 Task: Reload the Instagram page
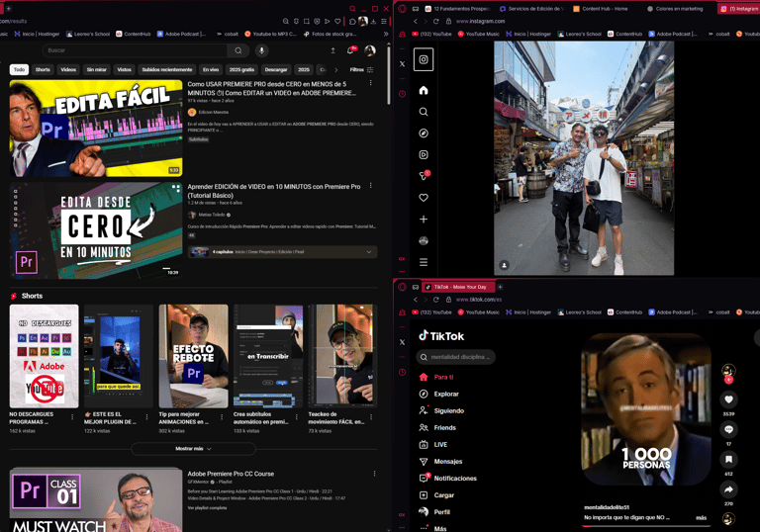435,22
